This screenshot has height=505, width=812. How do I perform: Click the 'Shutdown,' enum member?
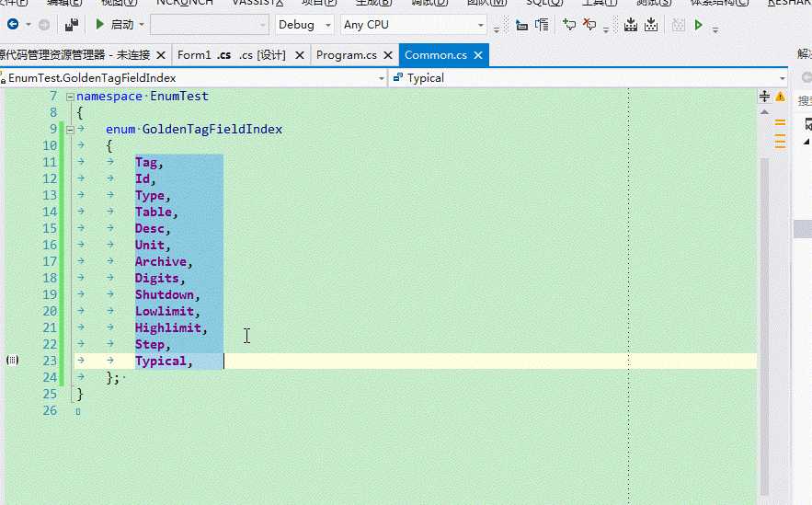(x=167, y=295)
